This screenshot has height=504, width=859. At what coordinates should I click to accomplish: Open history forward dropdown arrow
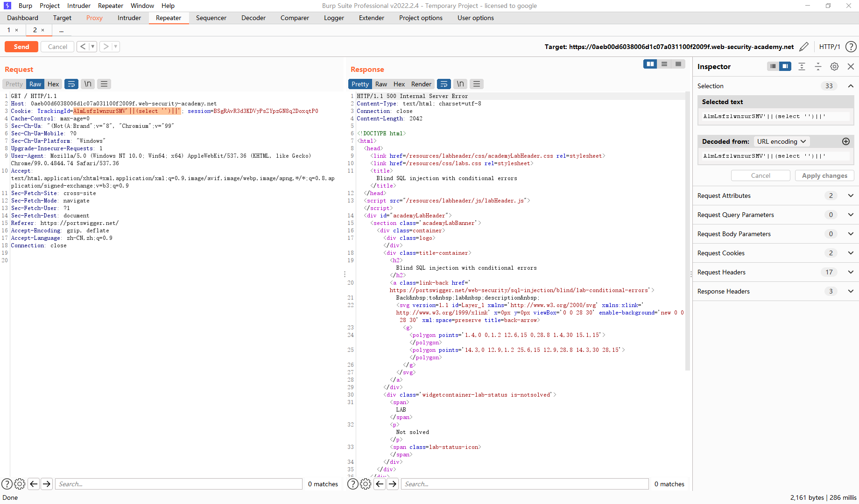pos(116,47)
